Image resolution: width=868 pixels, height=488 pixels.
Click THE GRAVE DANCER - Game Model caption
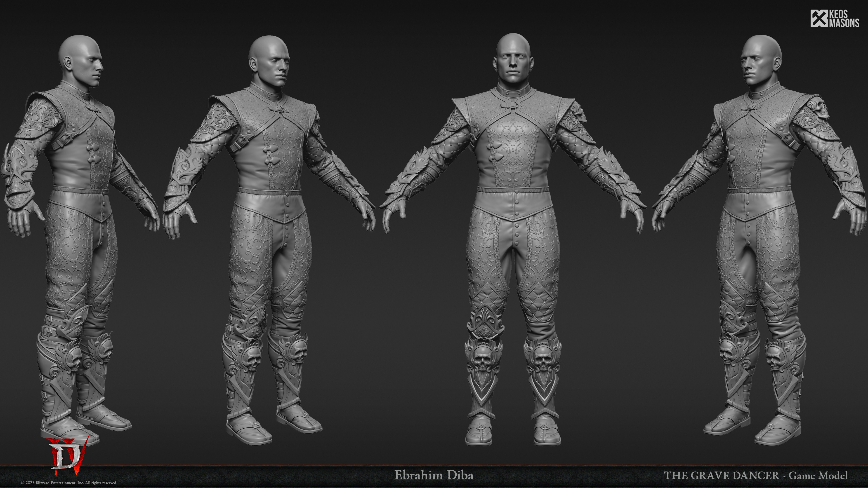click(755, 476)
